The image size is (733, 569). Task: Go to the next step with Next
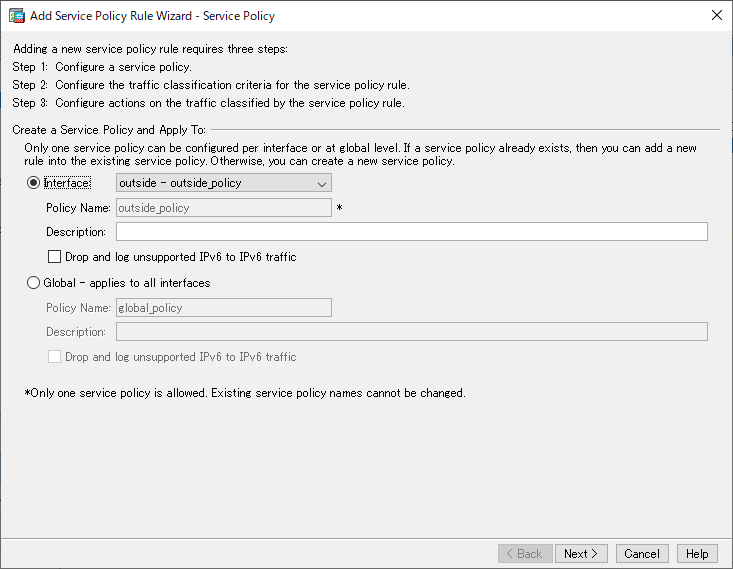click(581, 554)
